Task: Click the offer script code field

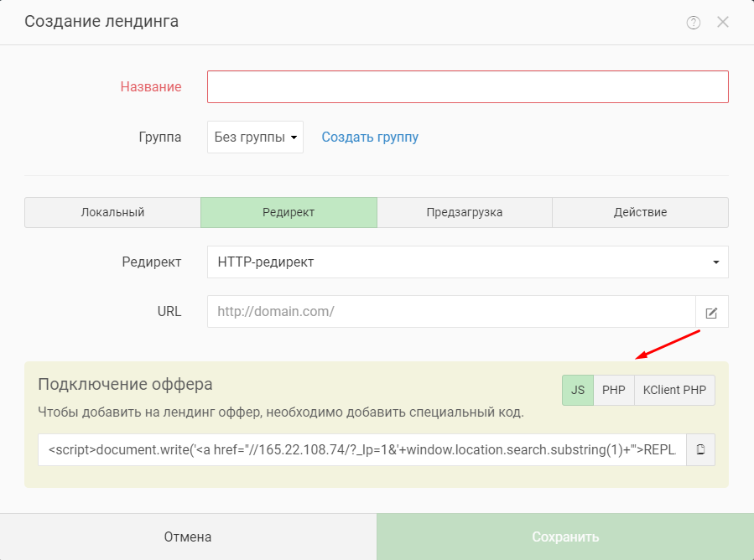Action: coord(362,450)
